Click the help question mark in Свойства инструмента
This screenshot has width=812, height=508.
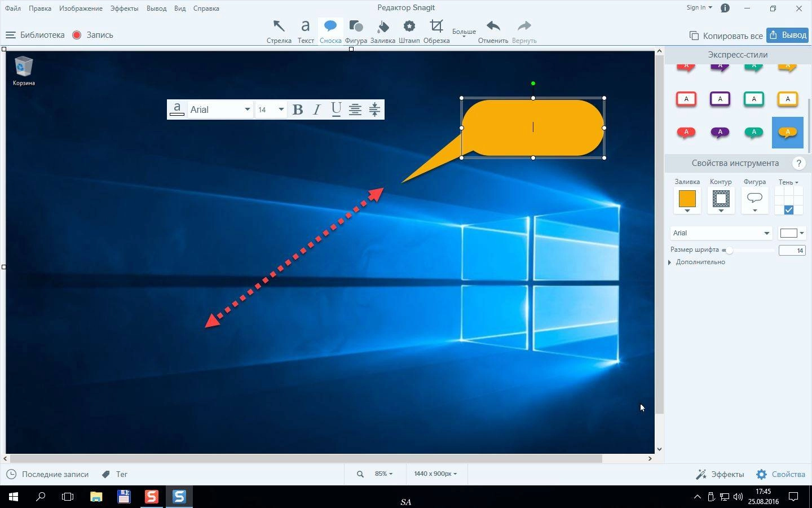[798, 163]
